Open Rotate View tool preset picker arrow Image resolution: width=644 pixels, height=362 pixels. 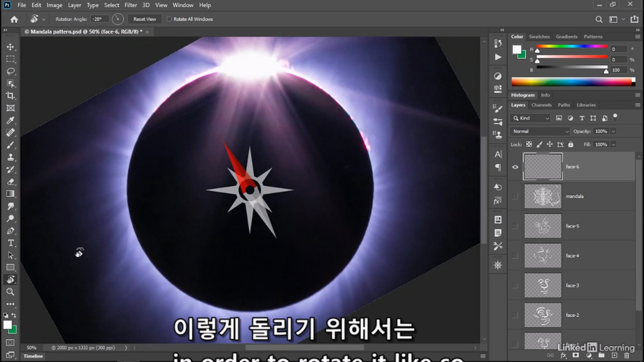[x=44, y=19]
